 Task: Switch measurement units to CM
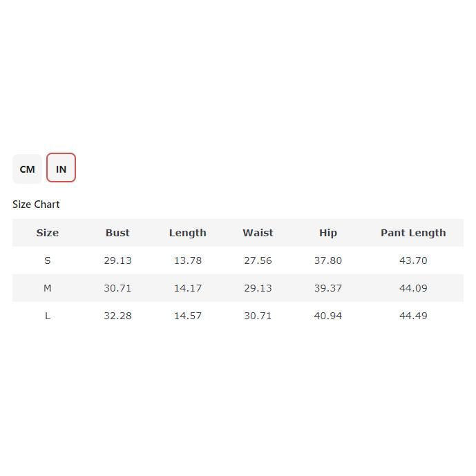27,169
